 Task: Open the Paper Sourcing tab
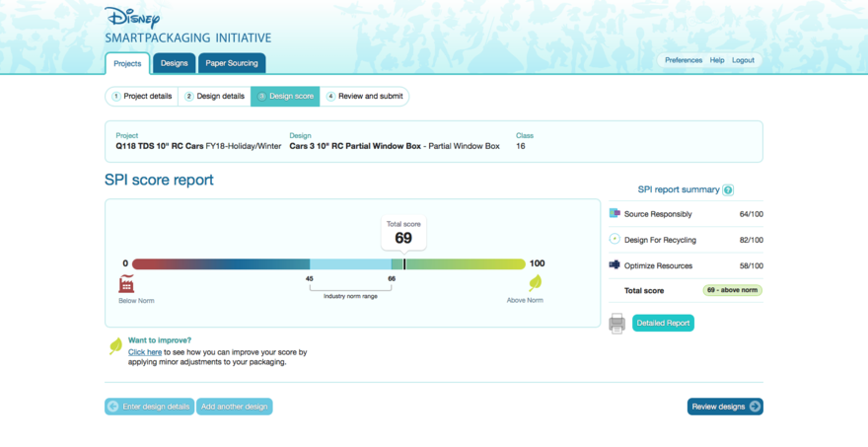click(x=232, y=63)
